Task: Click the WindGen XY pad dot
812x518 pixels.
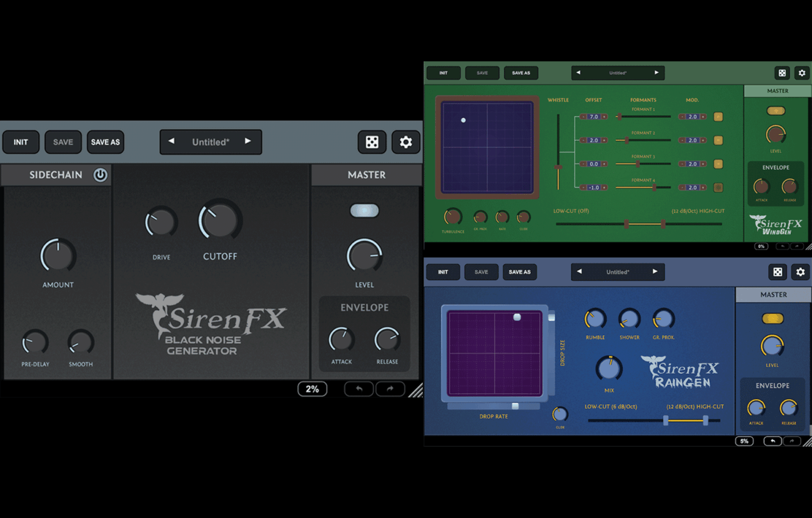Action: tap(463, 120)
